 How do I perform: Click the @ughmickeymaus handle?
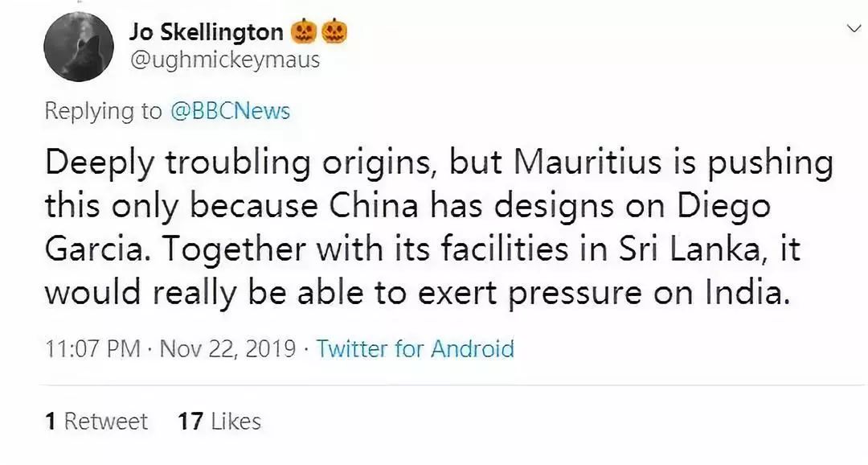(x=227, y=59)
